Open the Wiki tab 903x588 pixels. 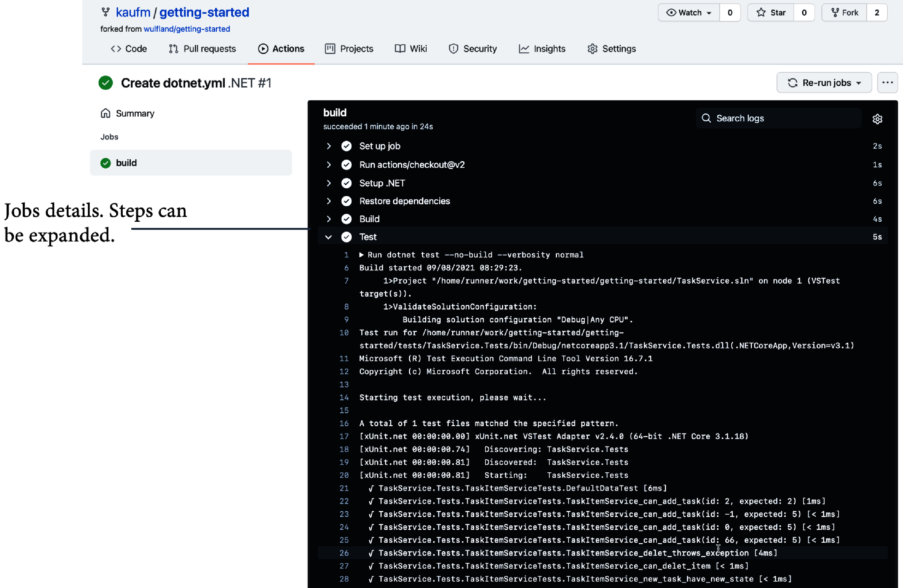click(x=411, y=49)
